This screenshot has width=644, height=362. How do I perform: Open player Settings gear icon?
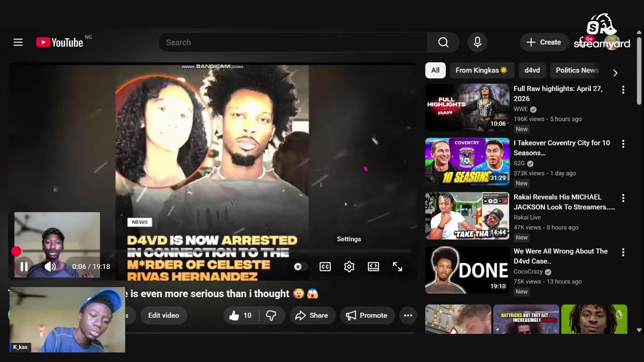349,266
